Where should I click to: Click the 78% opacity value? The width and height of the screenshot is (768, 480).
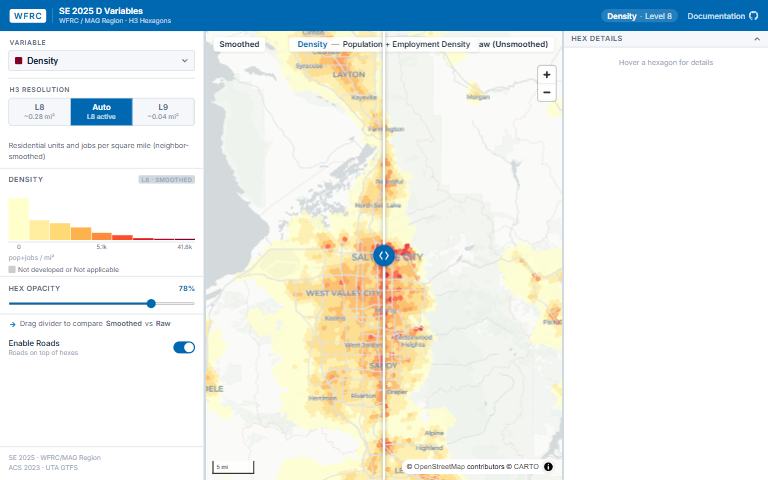[187, 288]
